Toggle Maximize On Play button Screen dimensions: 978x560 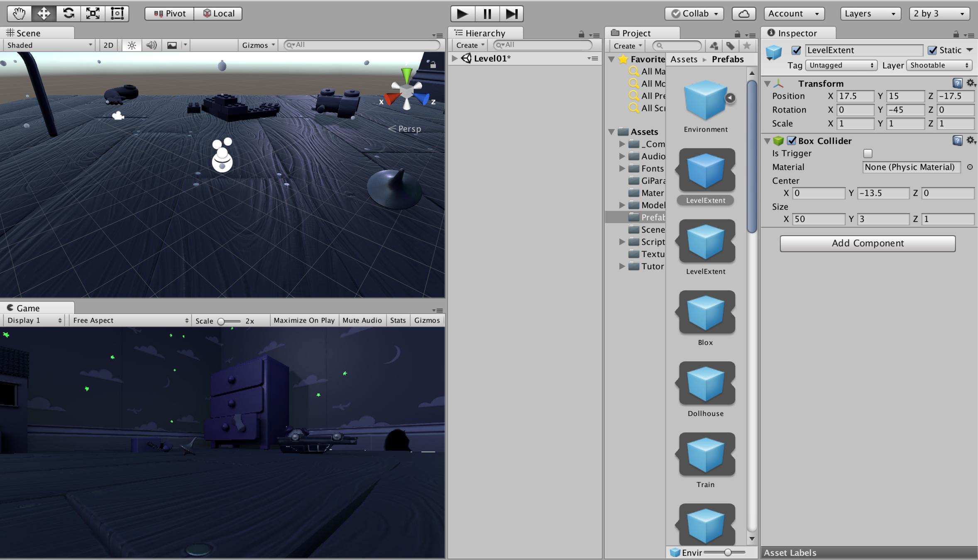point(304,320)
